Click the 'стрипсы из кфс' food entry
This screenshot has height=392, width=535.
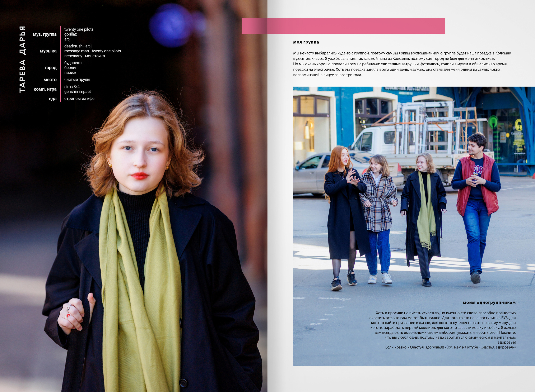pos(79,99)
